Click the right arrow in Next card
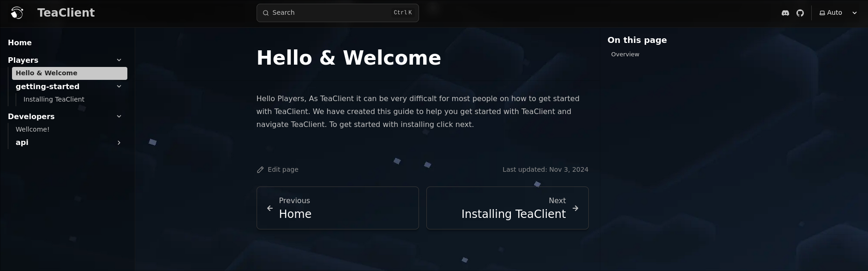Image resolution: width=868 pixels, height=271 pixels. [x=575, y=208]
